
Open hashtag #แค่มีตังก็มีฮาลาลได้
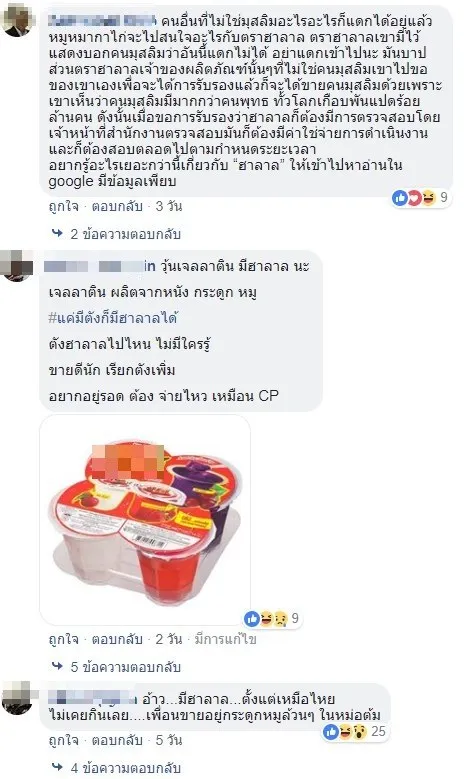pos(112,318)
